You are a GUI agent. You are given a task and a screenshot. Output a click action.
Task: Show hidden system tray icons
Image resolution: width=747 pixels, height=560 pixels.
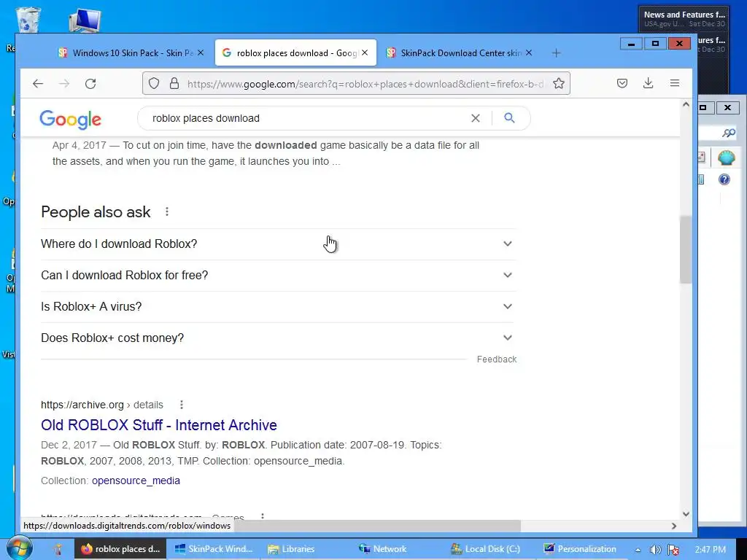click(638, 550)
